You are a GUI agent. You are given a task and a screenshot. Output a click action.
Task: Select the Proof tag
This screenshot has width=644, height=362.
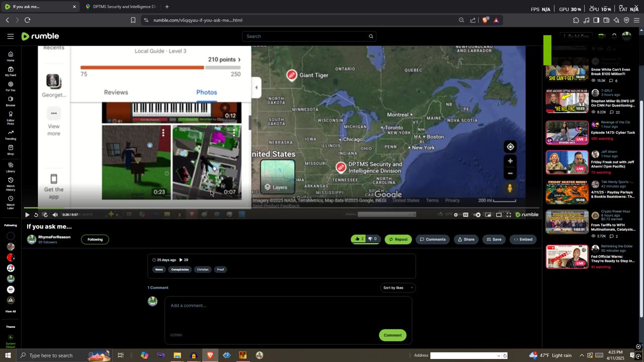[220, 269]
